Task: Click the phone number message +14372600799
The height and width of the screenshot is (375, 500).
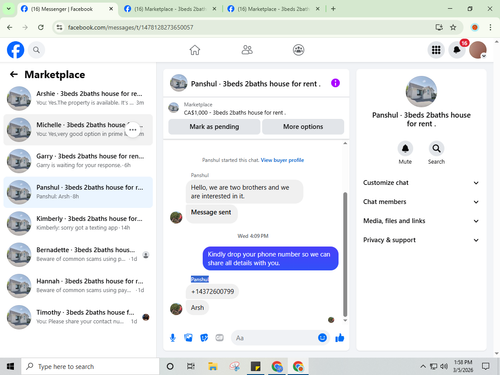Action: pos(212,292)
